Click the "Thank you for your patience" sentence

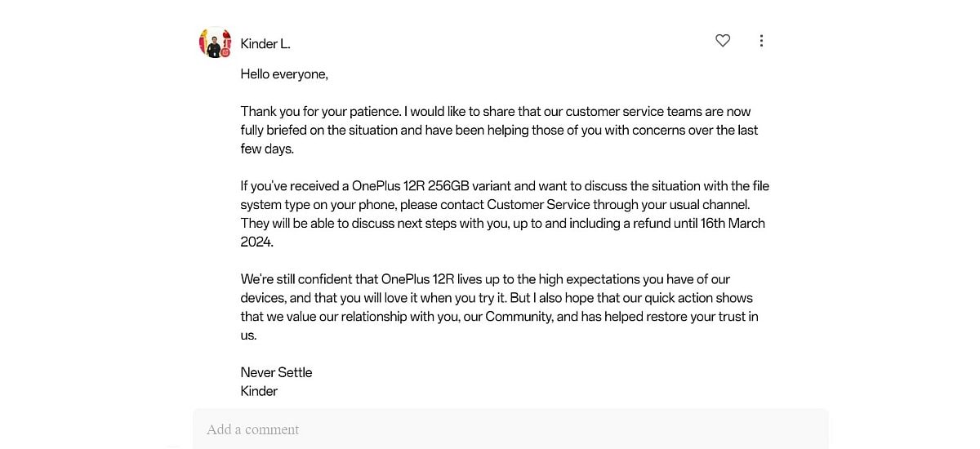pyautogui.click(x=319, y=112)
